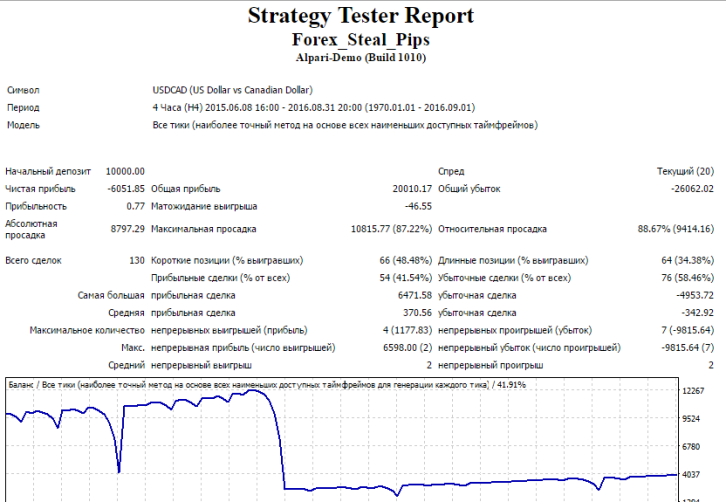Select the initial deposit value 10000.00

pos(125,171)
